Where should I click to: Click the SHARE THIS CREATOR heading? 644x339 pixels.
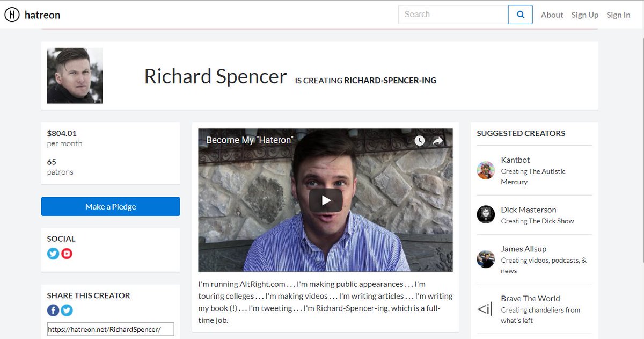(89, 295)
